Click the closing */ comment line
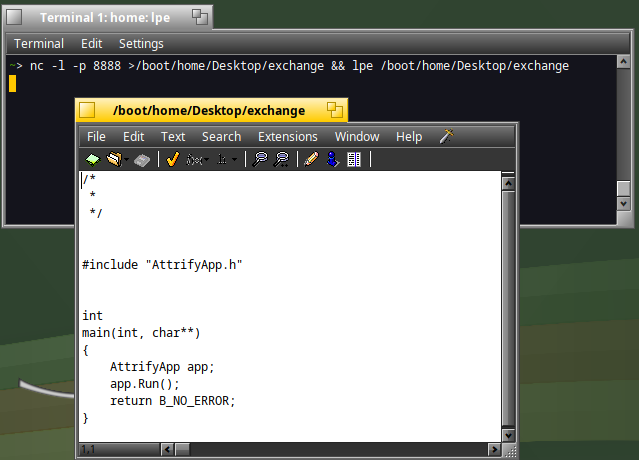Screen dimensions: 639x460 click(x=96, y=212)
